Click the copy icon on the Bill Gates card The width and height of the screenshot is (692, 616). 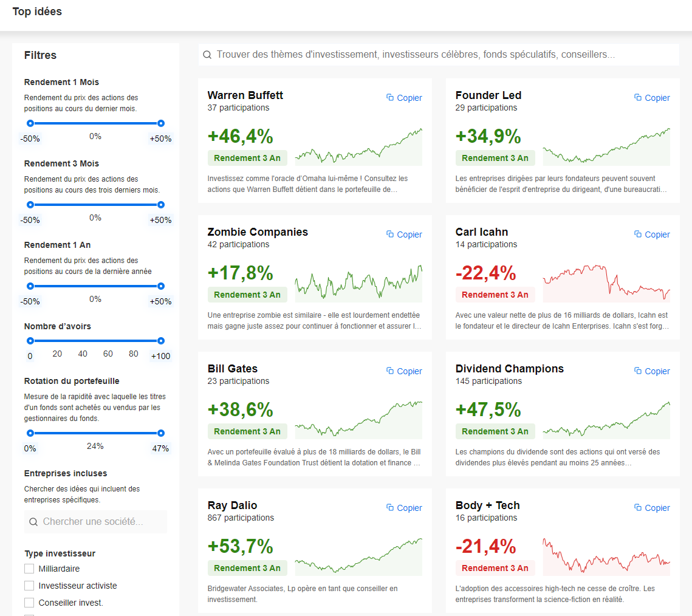pos(390,371)
